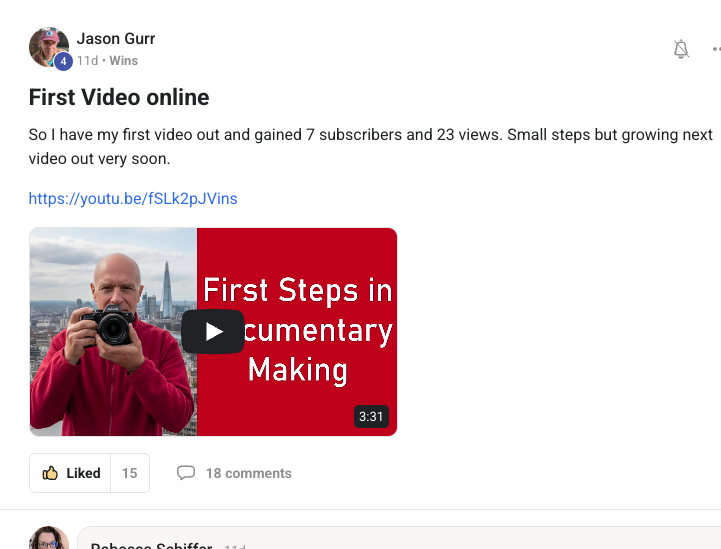The height and width of the screenshot is (549, 721).
Task: Play the embedded YouTube video
Action: point(212,332)
